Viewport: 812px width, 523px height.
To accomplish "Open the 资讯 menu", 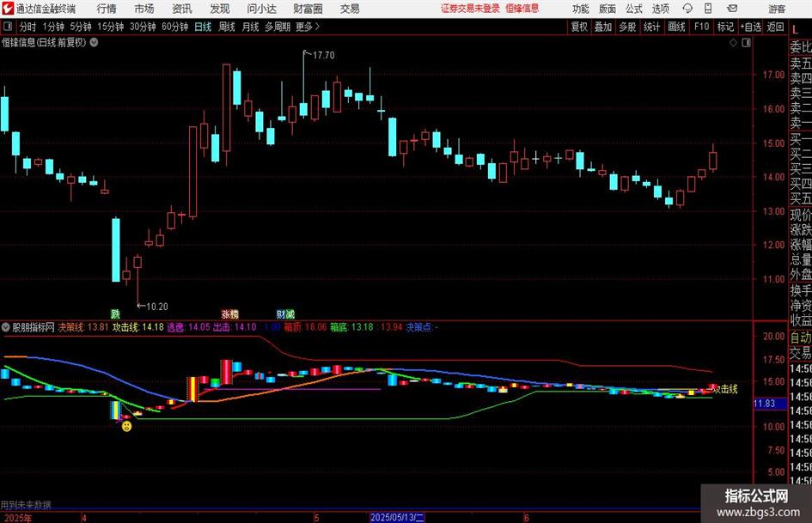I will [182, 9].
